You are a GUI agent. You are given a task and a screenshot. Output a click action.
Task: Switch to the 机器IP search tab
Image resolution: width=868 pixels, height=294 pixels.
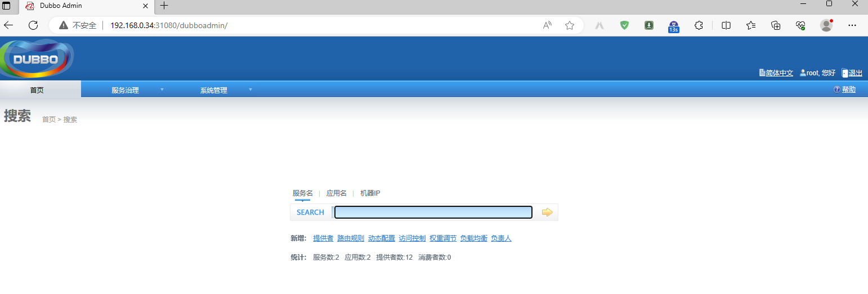click(370, 193)
